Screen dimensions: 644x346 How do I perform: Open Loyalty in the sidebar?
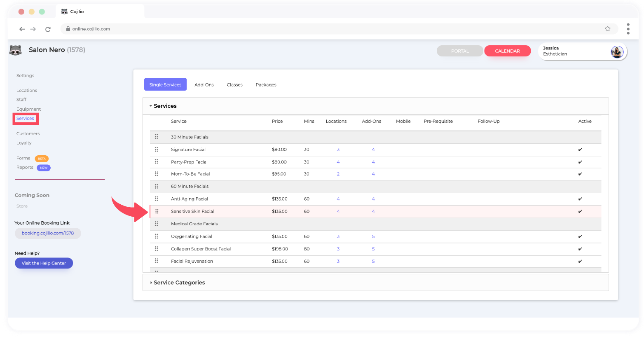[24, 143]
